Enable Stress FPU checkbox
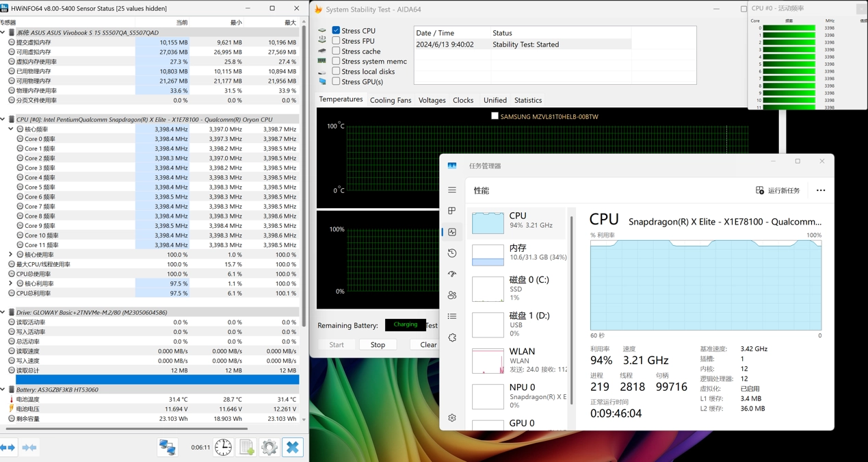 tap(336, 41)
